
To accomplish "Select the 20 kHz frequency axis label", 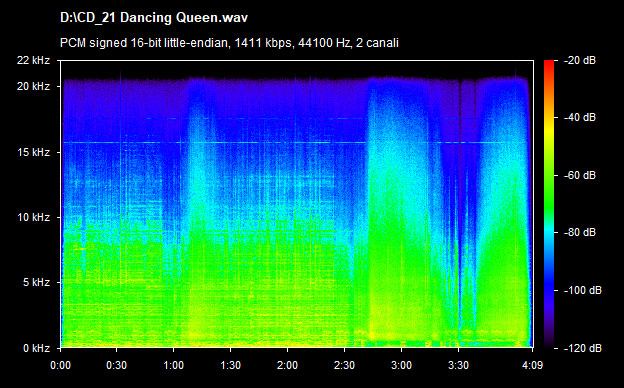I will [x=33, y=86].
